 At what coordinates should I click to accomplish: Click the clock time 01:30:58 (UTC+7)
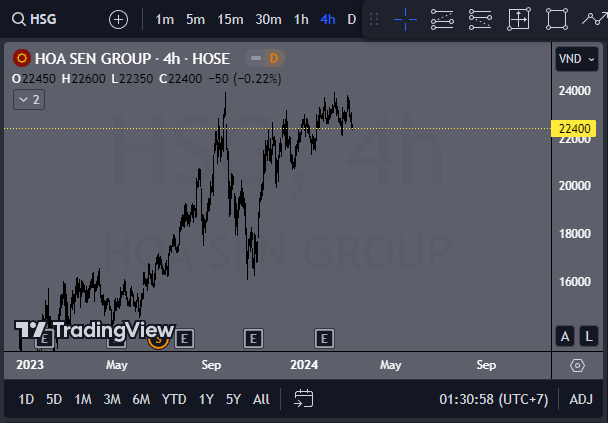(494, 399)
